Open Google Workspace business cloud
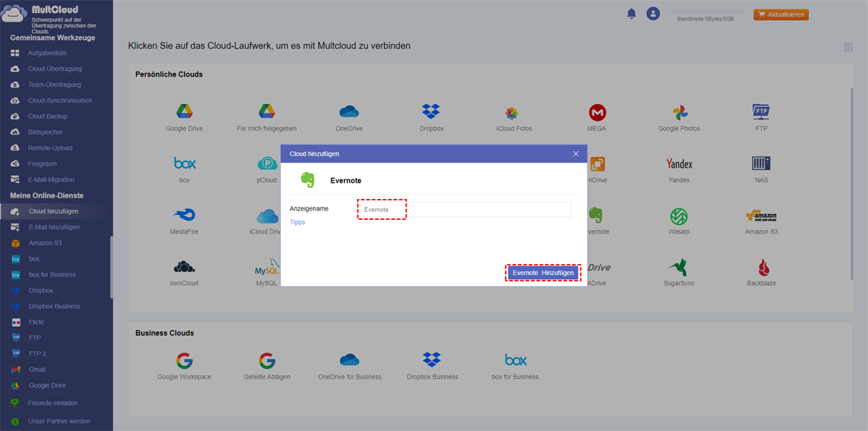Viewport: 868px width, 431px height. [x=184, y=360]
